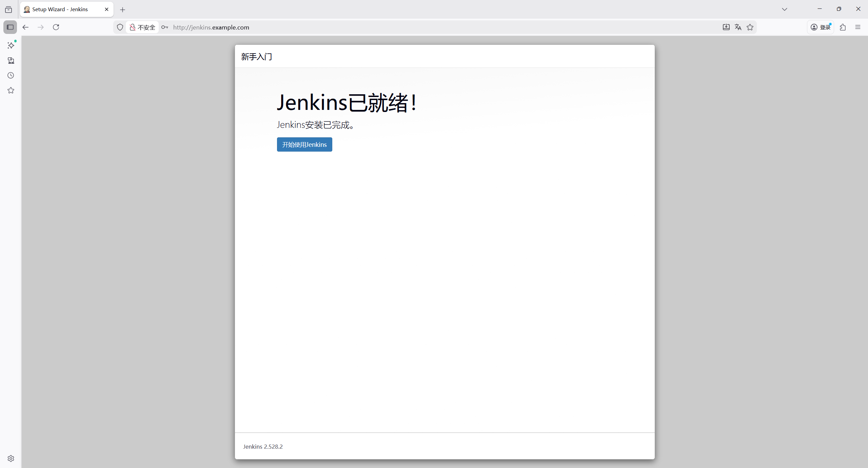Click the install/save page icon in address bar
The height and width of the screenshot is (468, 868).
pyautogui.click(x=726, y=27)
